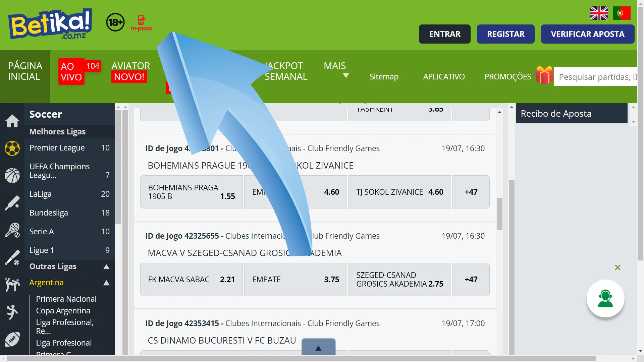
Task: Click the Recibo de Aposta header
Action: pyautogui.click(x=571, y=114)
